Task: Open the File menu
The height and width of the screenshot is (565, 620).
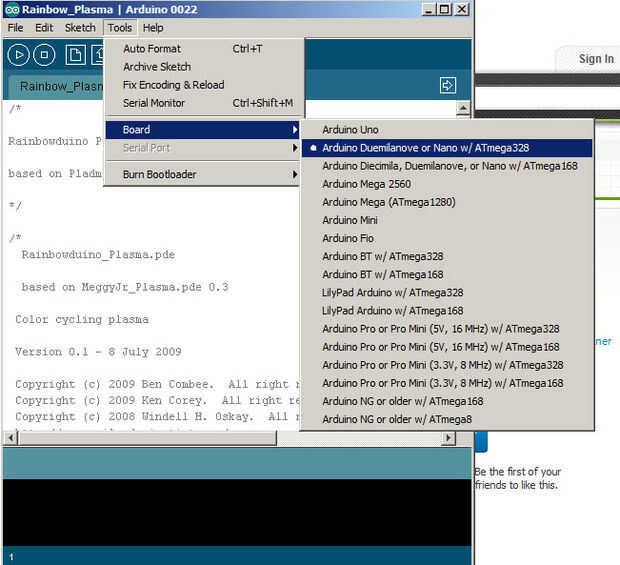Action: 15,28
